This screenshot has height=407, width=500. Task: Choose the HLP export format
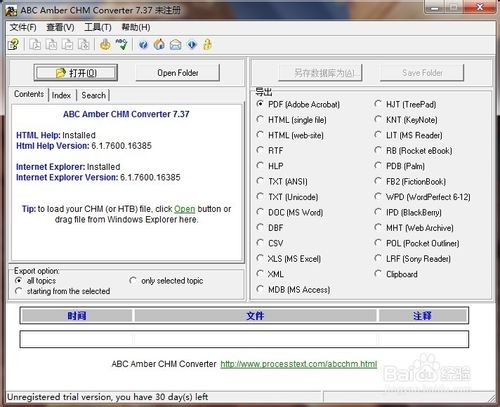point(270,166)
